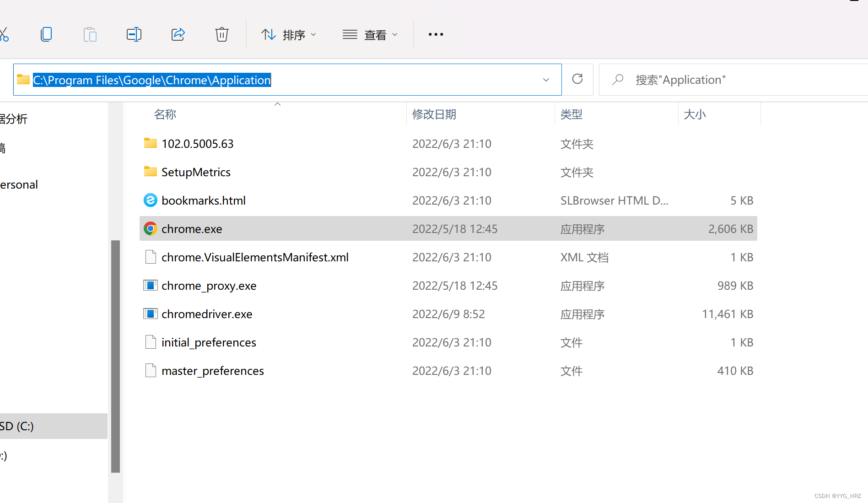Viewport: 868px width, 503px height.
Task: Click the XML 文档 type cell
Action: (584, 257)
